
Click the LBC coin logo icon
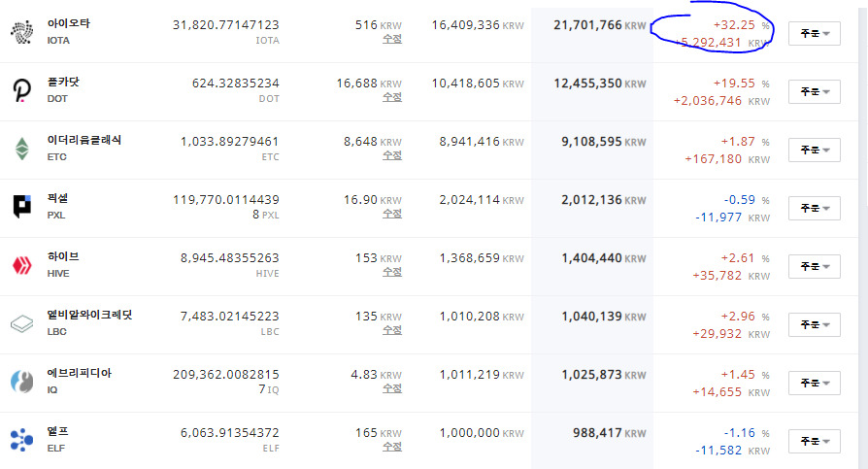pos(22,324)
